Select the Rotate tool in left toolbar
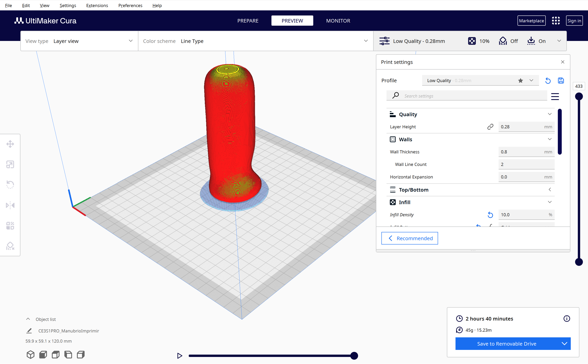Screen dimensions: 588x364 coord(10,185)
